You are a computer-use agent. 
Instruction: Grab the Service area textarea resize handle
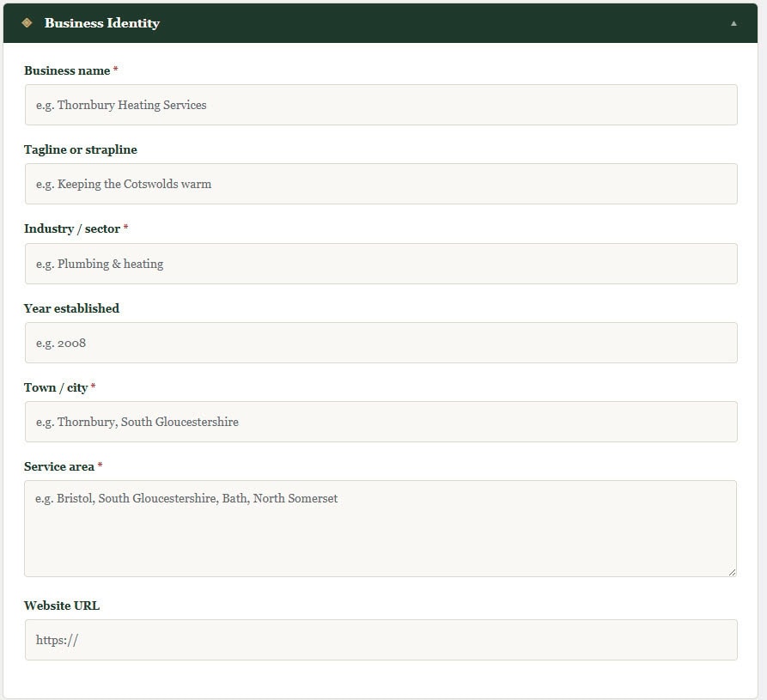pos(732,572)
